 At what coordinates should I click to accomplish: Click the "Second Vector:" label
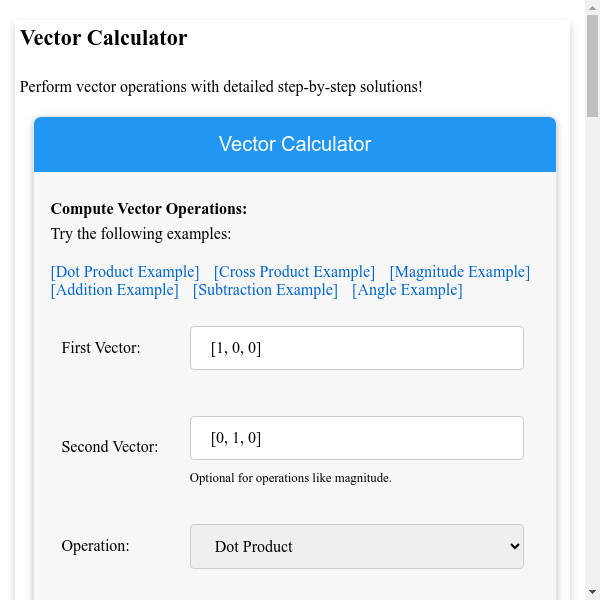point(110,447)
